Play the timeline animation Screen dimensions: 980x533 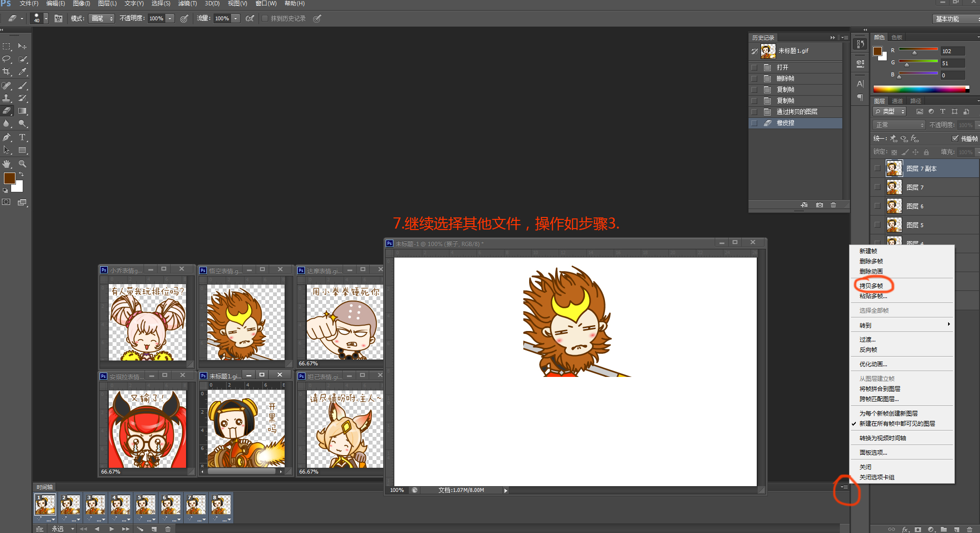[x=112, y=529]
